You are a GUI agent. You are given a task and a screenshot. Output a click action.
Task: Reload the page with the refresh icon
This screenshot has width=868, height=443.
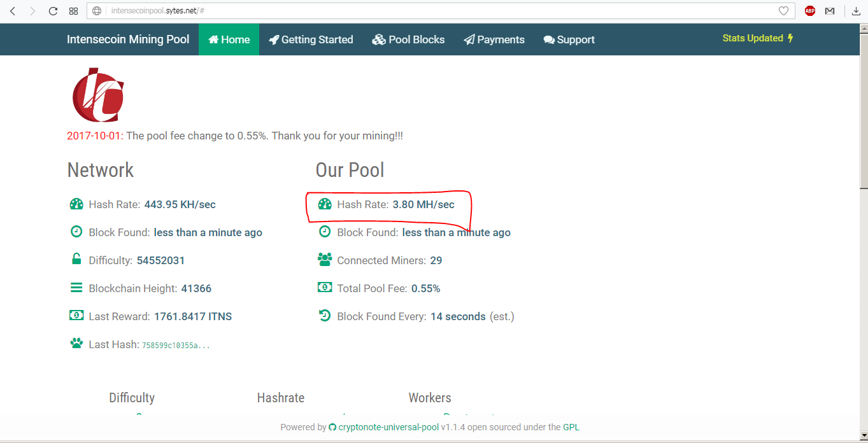[53, 11]
